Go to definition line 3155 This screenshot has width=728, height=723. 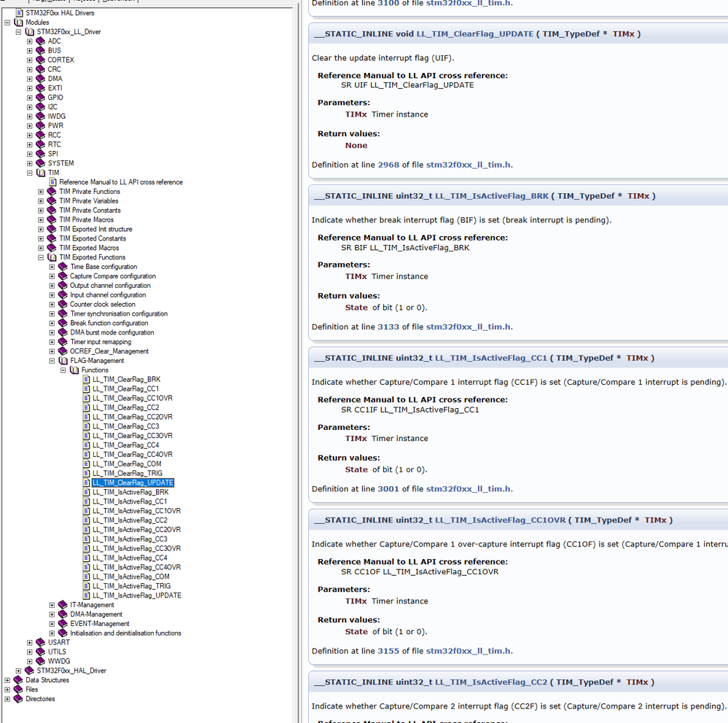[x=388, y=651]
